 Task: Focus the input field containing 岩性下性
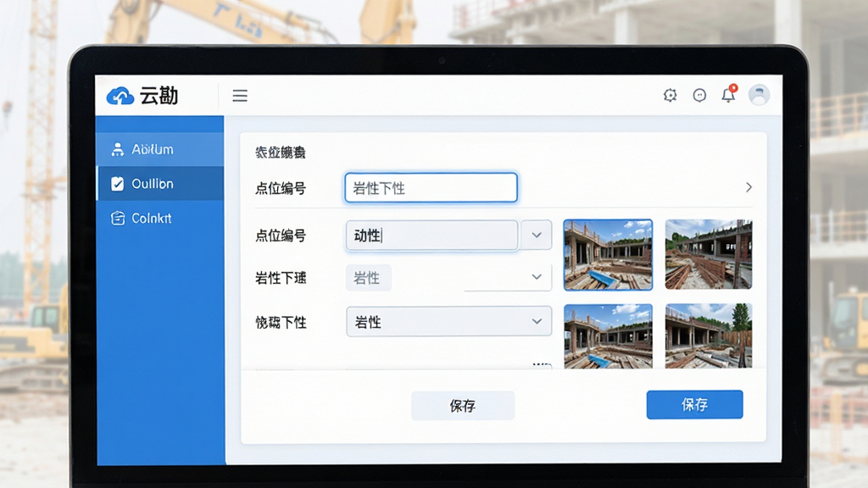point(431,187)
